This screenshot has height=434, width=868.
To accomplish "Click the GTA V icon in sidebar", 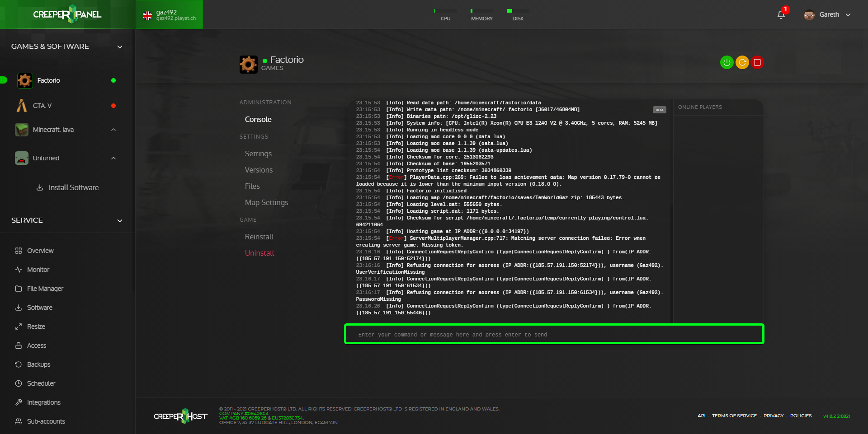I will 22,106.
